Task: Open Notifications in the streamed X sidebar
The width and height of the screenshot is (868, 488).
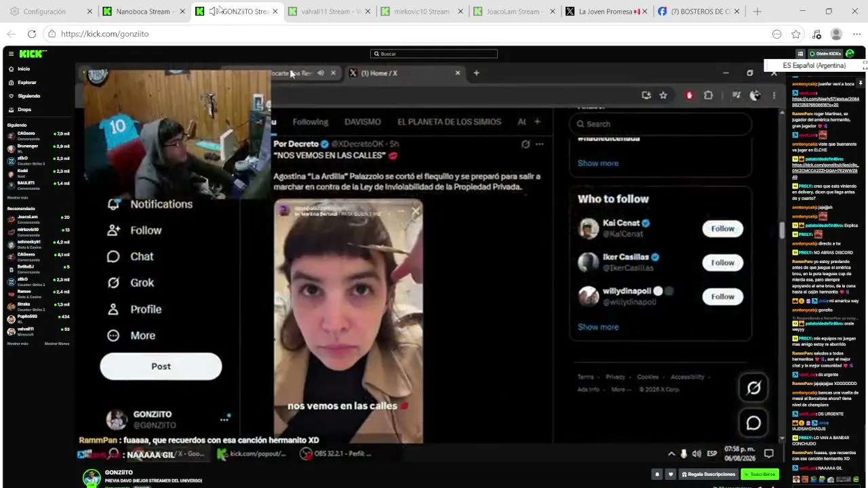Action: point(150,204)
